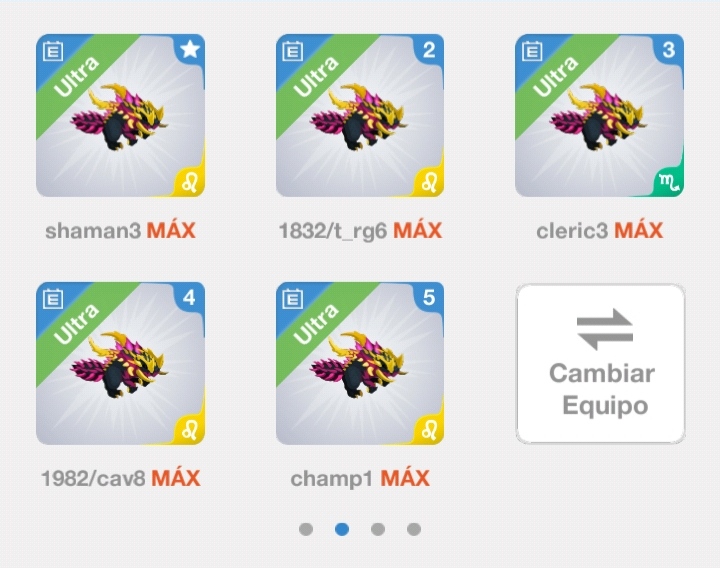Image resolution: width=720 pixels, height=568 pixels.
Task: Tap the number 4 slot badge
Action: point(189,298)
